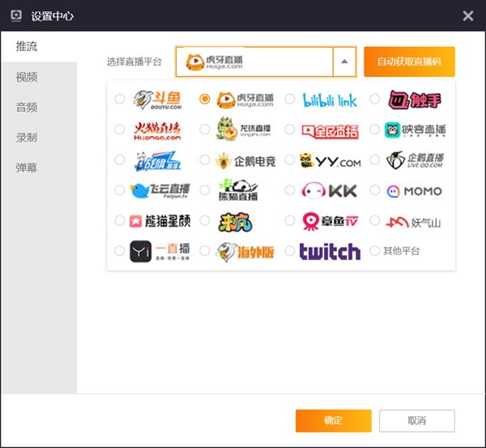
Task: Click the Laifeng (来疯) logo
Action: tap(235, 222)
